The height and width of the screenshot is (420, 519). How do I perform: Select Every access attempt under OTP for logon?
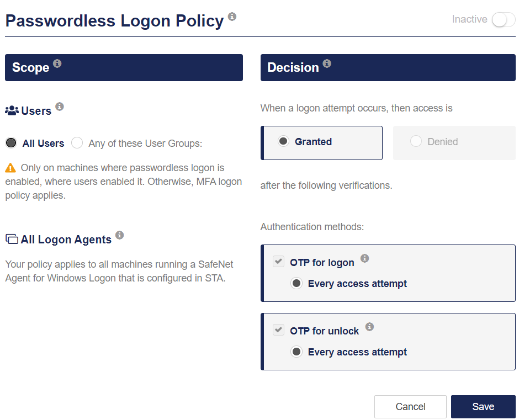296,283
